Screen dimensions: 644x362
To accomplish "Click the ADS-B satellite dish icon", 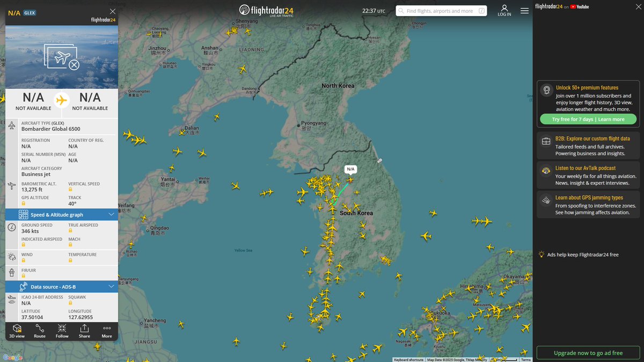I will click(24, 287).
